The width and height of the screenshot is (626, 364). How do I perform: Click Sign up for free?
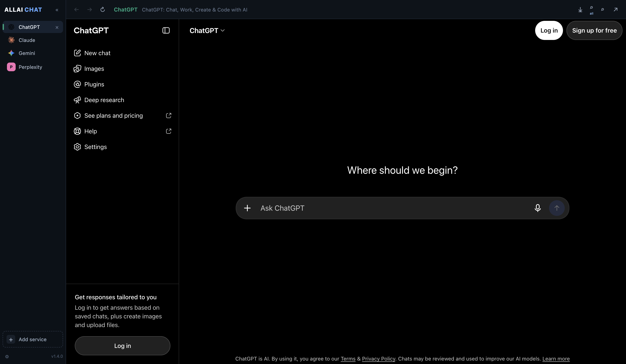tap(594, 30)
